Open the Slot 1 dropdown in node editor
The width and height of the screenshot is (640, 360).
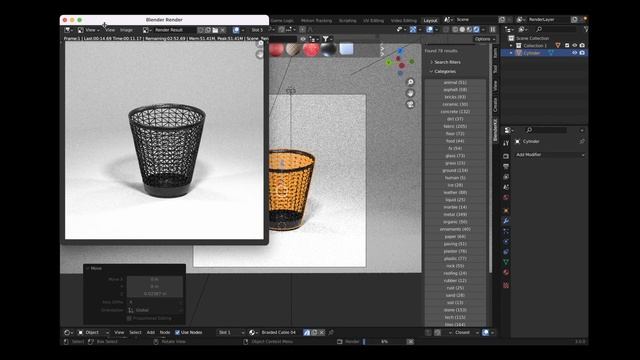click(x=231, y=332)
